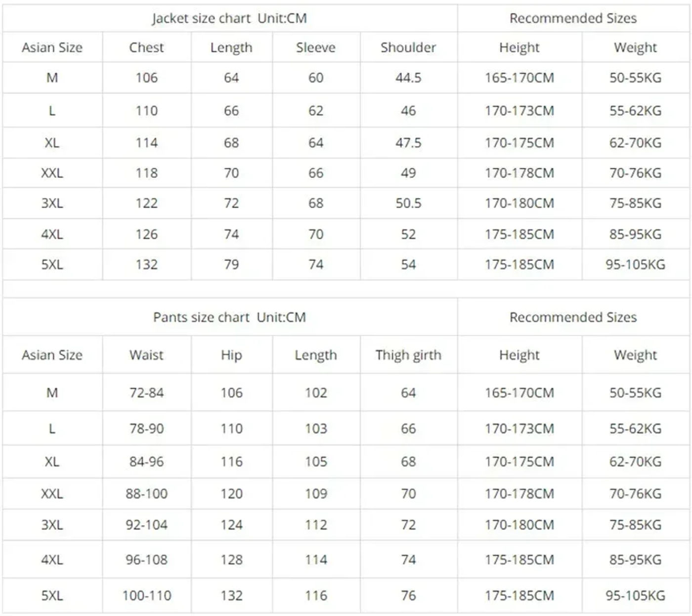This screenshot has height=616, width=692.
Task: Select the Shoulder column header
Action: click(408, 47)
